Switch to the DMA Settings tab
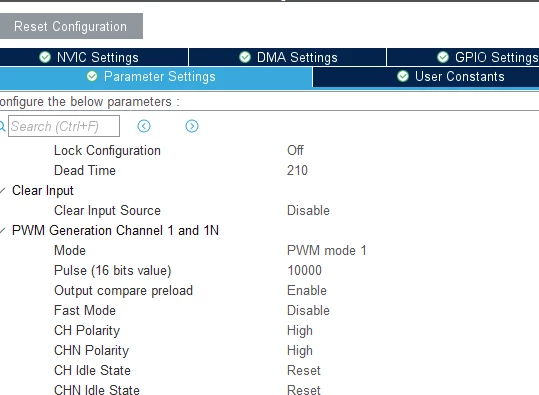 288,57
